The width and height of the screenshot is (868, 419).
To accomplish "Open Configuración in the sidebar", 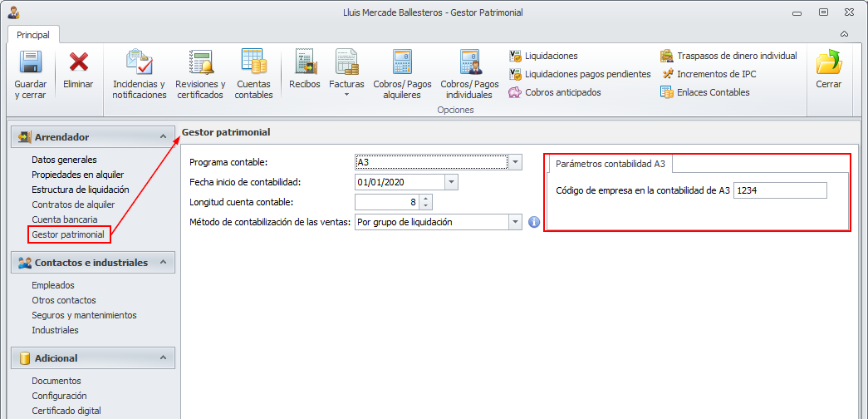I will (59, 397).
